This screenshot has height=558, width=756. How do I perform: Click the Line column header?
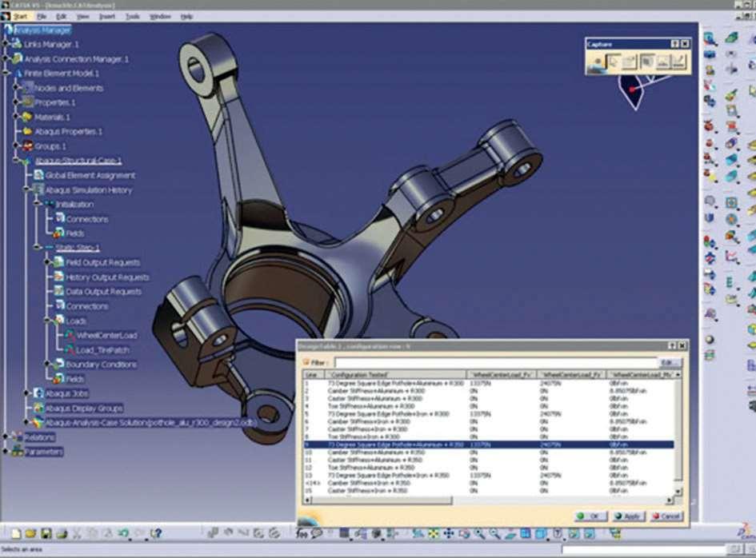314,374
